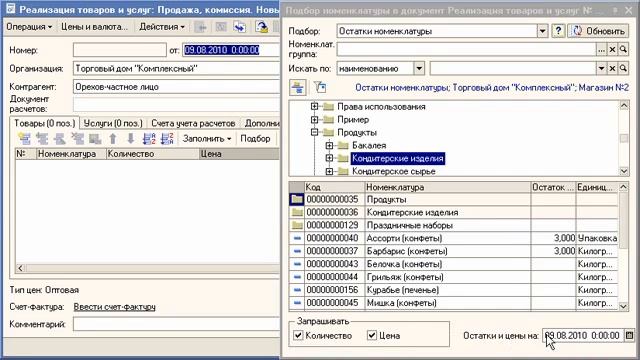Sort goods rows ascending A-Z

(x=149, y=139)
